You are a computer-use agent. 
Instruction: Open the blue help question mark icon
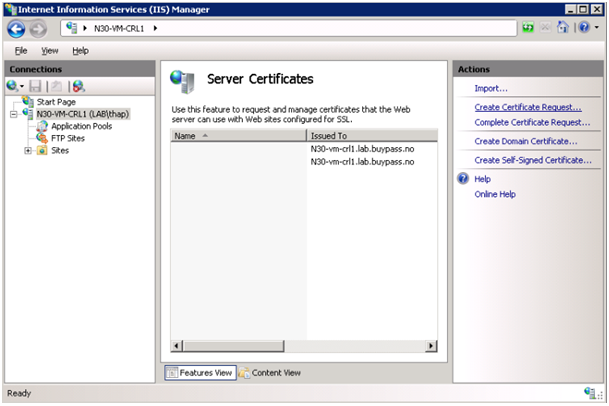coord(584,27)
